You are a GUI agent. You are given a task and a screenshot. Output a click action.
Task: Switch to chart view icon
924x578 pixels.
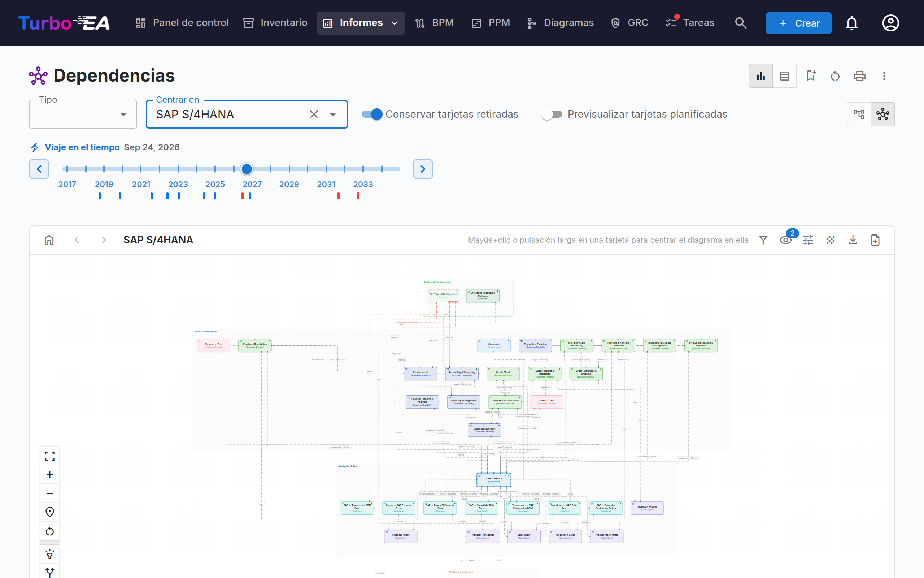[x=761, y=76]
